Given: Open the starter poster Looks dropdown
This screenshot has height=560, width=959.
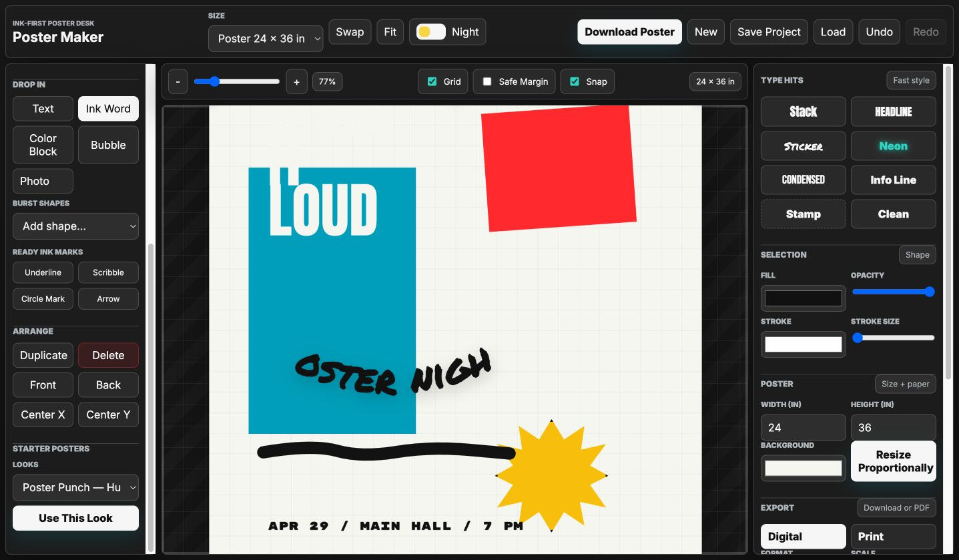Looking at the screenshot, I should tap(75, 487).
